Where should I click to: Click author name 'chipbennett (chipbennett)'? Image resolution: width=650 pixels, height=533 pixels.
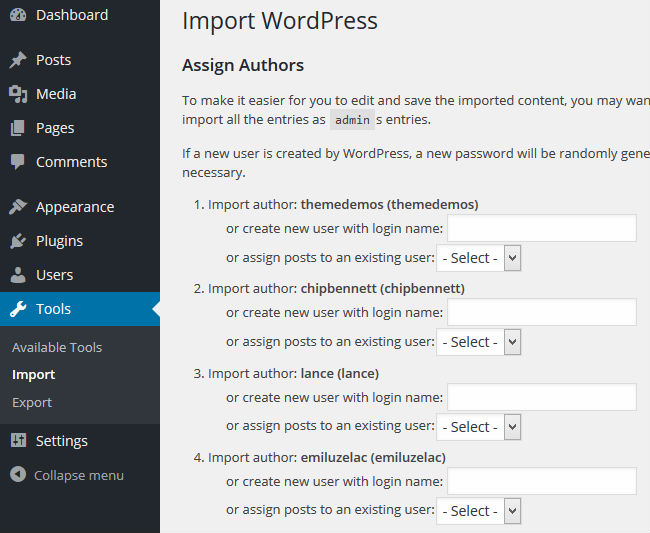[383, 288]
